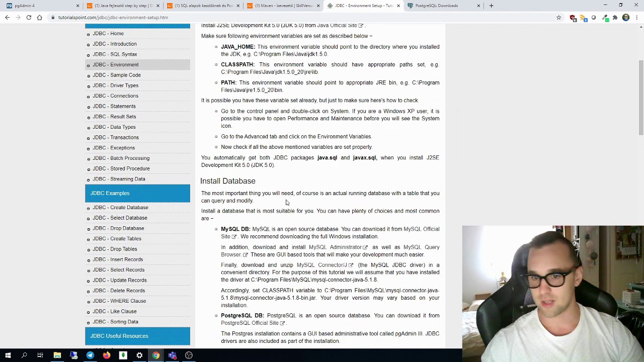
Task: Open Windows taskbar search
Action: 24,355
